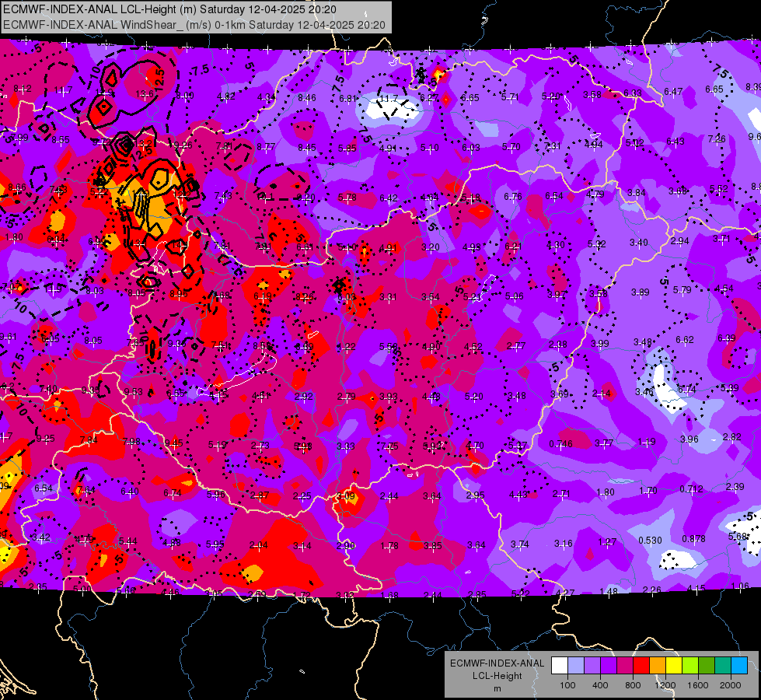The image size is (761, 700).
Task: Click the red legend swatch
Action: tap(641, 665)
